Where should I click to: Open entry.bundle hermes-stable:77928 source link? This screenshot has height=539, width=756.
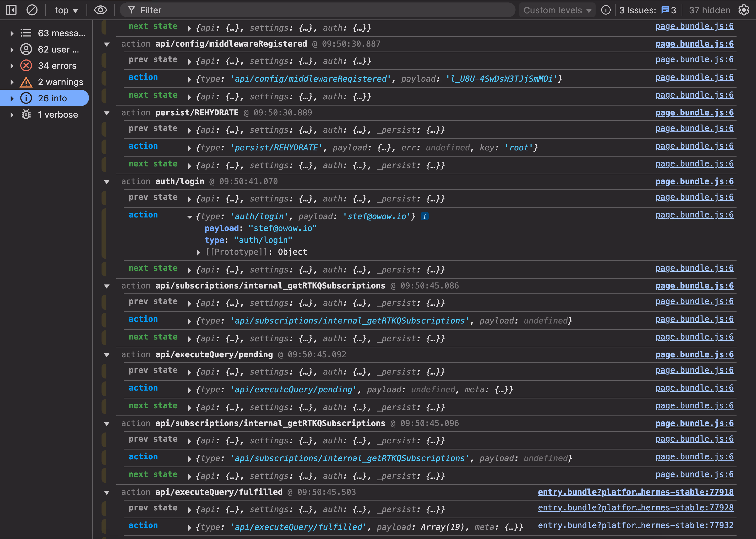[x=636, y=507]
